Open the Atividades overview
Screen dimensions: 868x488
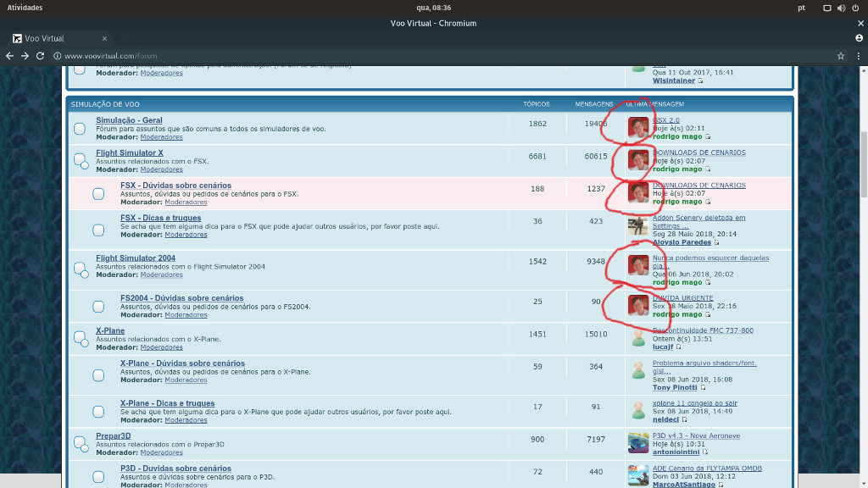pos(25,8)
